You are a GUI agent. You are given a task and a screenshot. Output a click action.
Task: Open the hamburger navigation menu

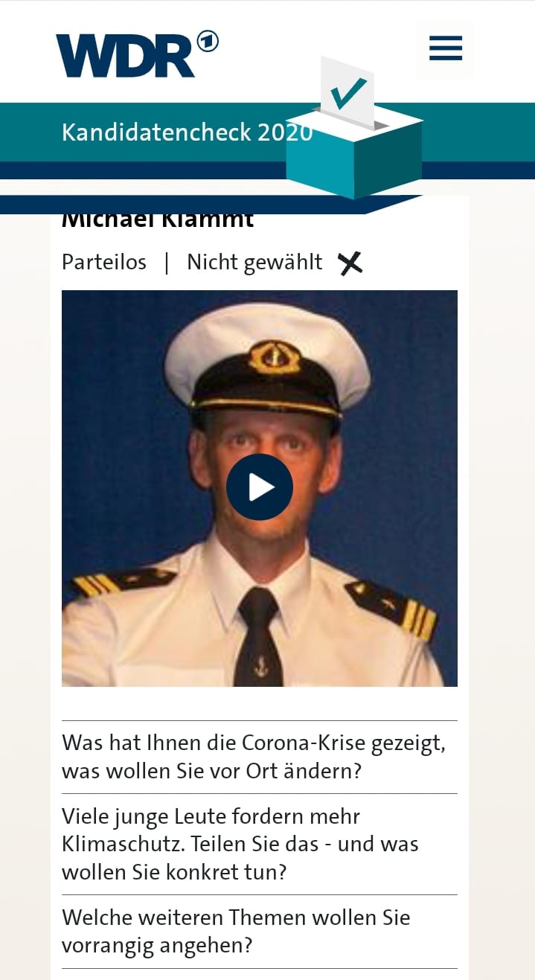pyautogui.click(x=445, y=48)
